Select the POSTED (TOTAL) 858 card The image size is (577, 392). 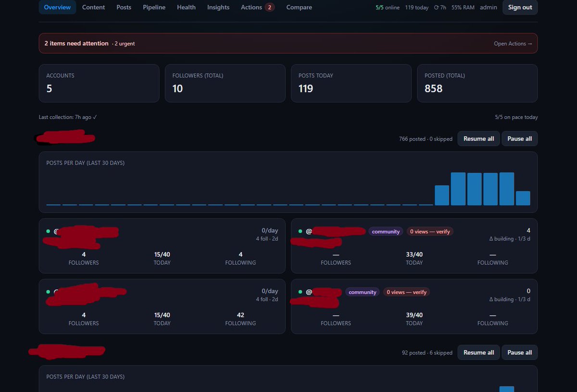477,83
